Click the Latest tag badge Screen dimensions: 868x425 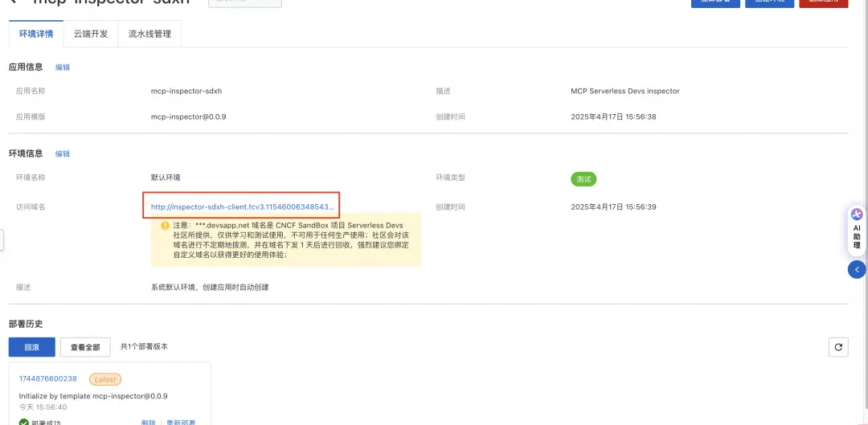coord(105,379)
